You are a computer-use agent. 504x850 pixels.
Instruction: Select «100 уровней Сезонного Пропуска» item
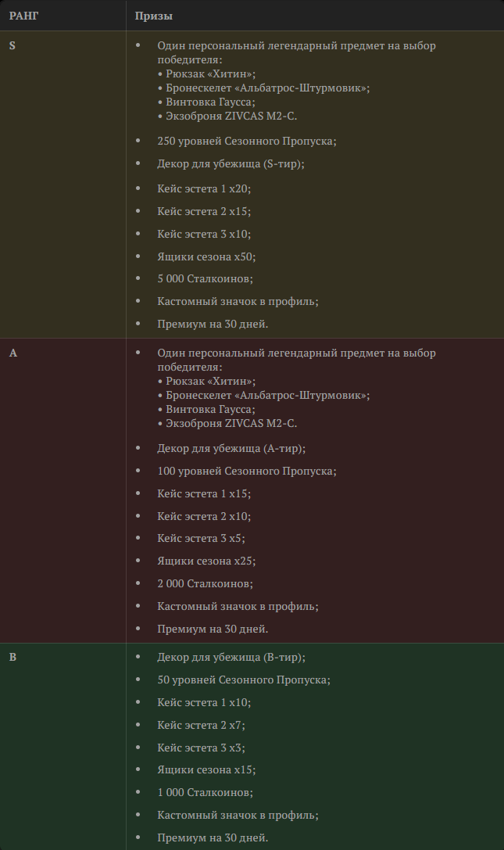[x=235, y=471]
